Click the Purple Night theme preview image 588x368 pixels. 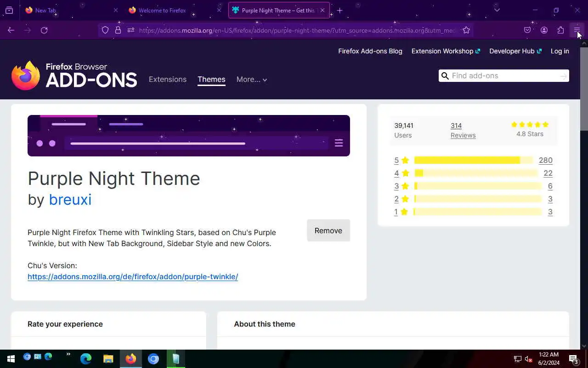(x=189, y=136)
